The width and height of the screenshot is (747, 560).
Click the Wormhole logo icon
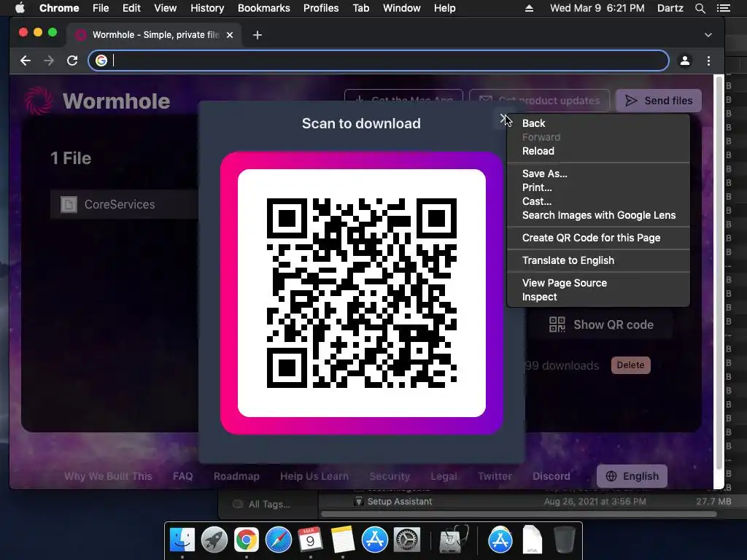(39, 101)
